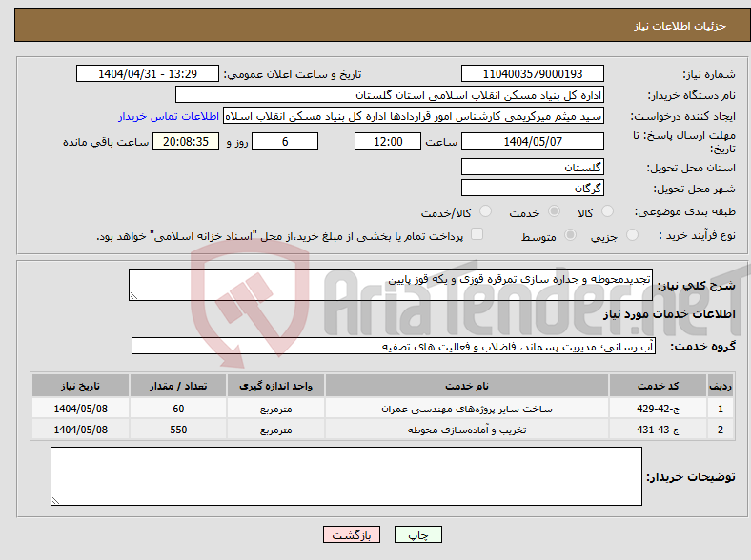The width and height of the screenshot is (751, 560).
Task: Click the quantity 550 cell
Action: click(x=178, y=430)
